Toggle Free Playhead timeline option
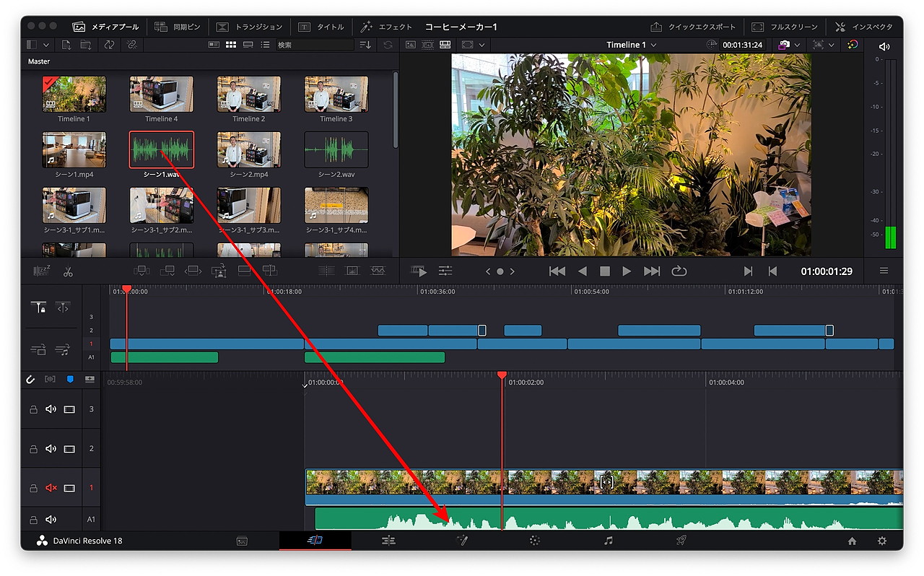The image size is (924, 576). click(63, 307)
